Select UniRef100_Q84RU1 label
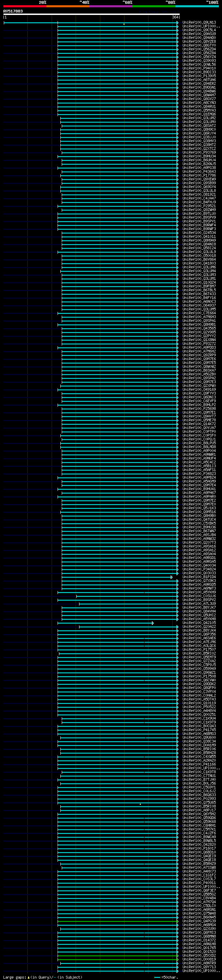The height and width of the screenshot is (980, 222). point(199,106)
